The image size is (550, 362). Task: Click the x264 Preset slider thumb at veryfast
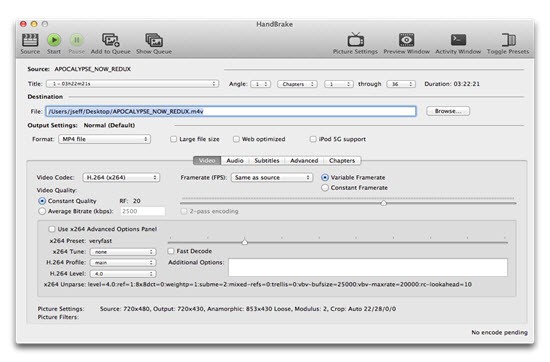click(x=245, y=242)
